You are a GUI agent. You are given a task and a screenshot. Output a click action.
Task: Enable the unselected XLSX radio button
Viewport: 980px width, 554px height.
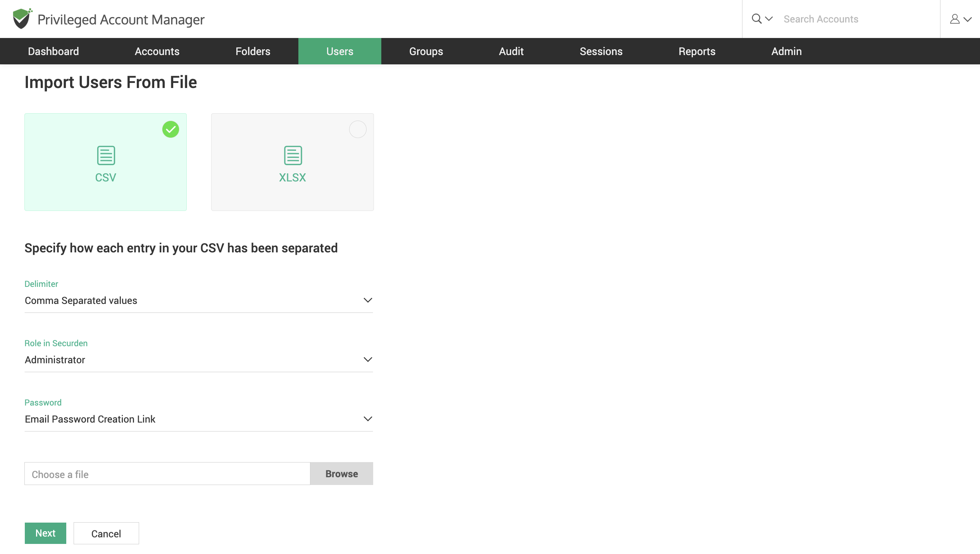[358, 129]
